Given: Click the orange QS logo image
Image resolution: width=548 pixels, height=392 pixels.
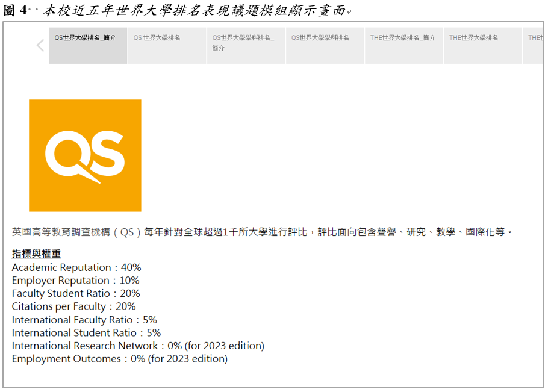Looking at the screenshot, I should 85,155.
